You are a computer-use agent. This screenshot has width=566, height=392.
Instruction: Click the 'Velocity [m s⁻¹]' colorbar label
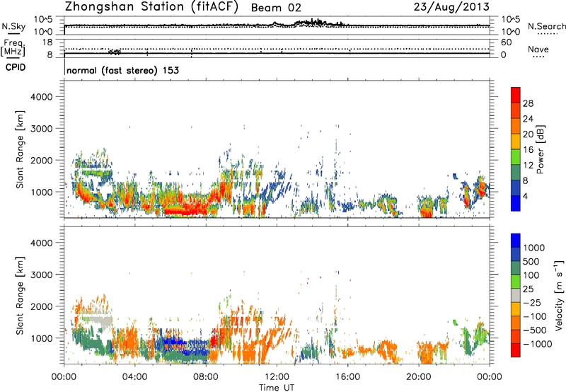click(559, 295)
